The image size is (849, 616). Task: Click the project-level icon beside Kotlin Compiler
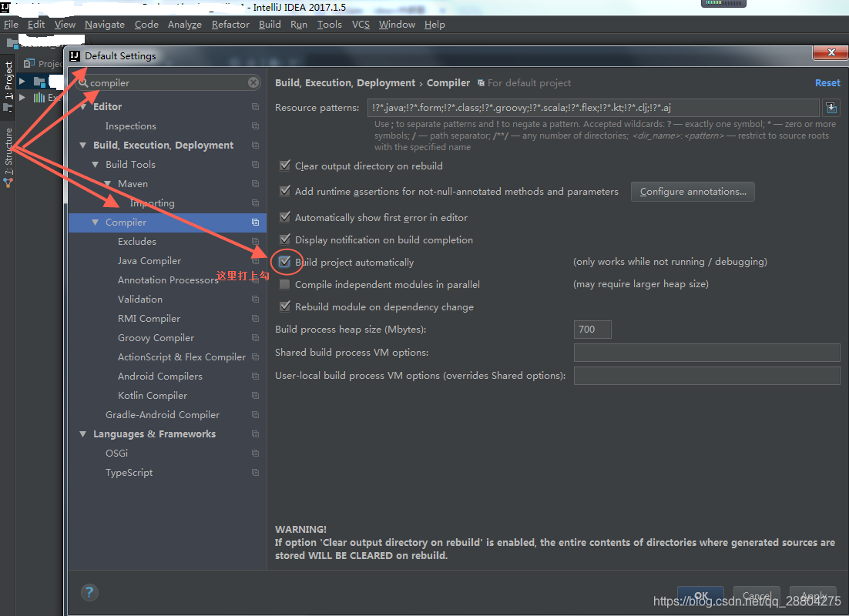(255, 396)
